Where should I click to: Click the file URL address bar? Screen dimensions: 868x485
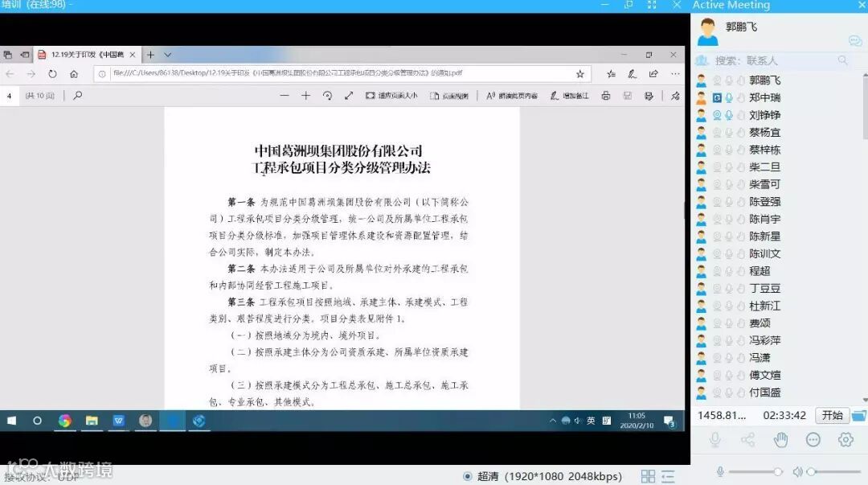tap(342, 73)
